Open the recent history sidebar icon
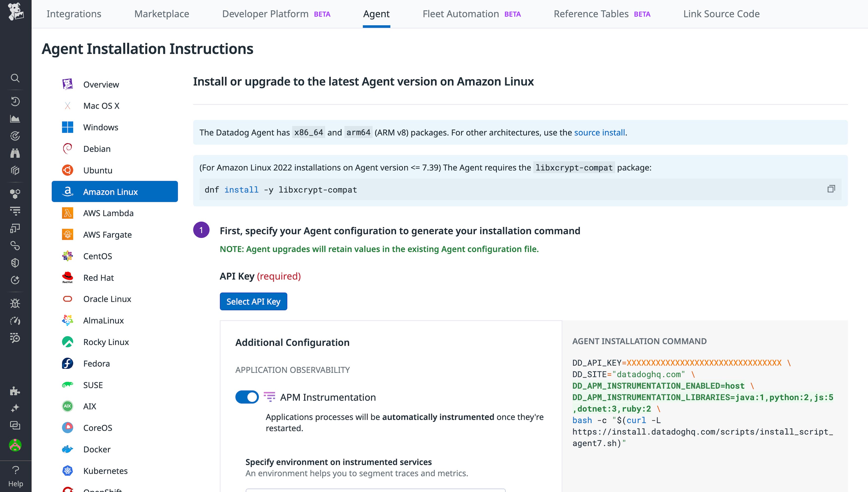868x492 pixels. pos(15,101)
